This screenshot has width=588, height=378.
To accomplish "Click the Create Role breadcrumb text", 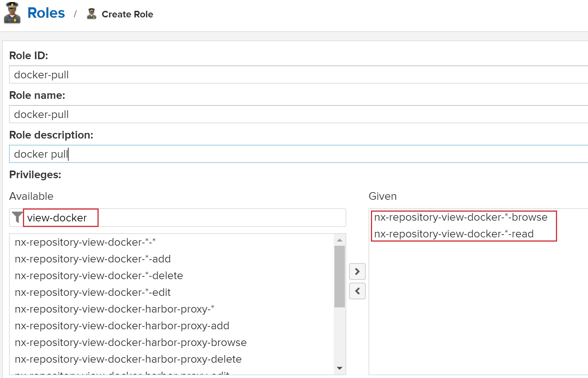I will (127, 14).
